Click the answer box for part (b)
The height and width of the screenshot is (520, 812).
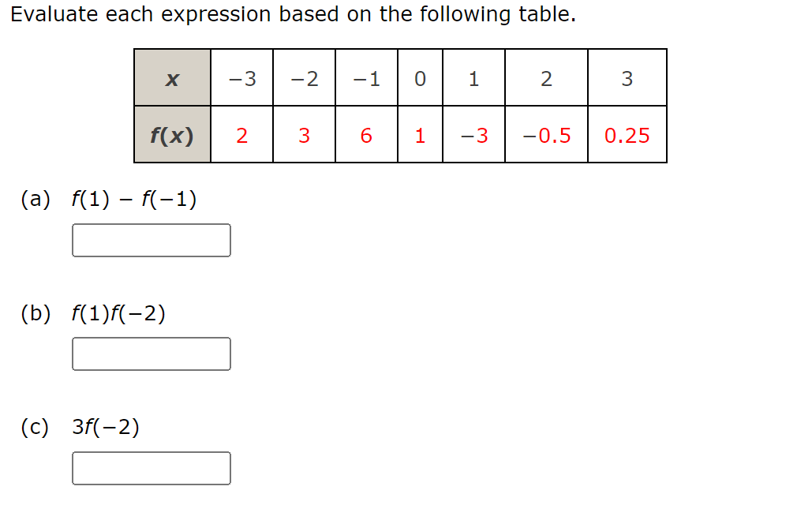pos(151,354)
